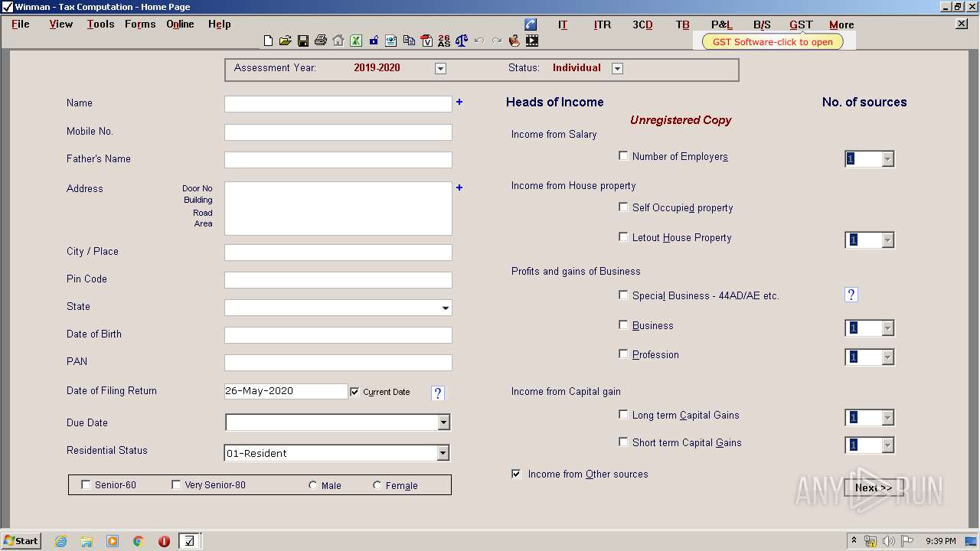Viewport: 980px width, 551px height.
Task: Click the Excel export icon
Action: (356, 41)
